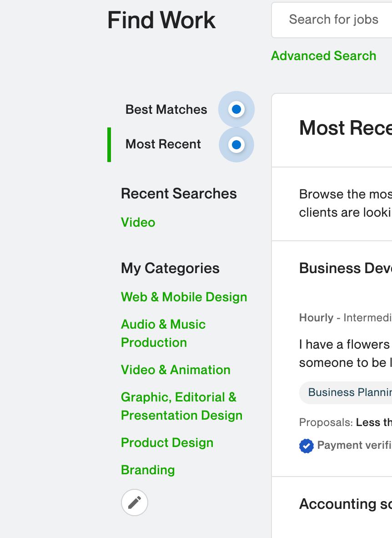Click the Hourly - Intermediate job details line
Screen dimensions: 392x538
[345, 318]
